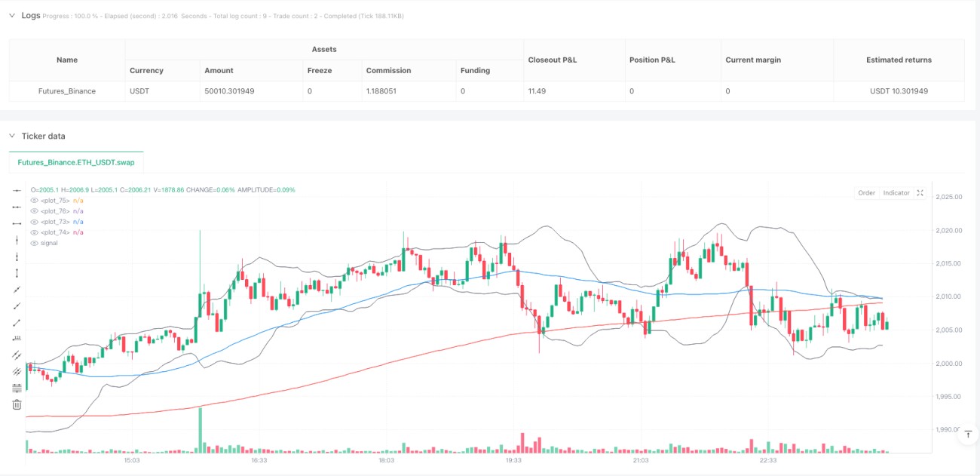The height and width of the screenshot is (476, 980).
Task: Toggle the signal series visibility
Action: click(x=34, y=243)
